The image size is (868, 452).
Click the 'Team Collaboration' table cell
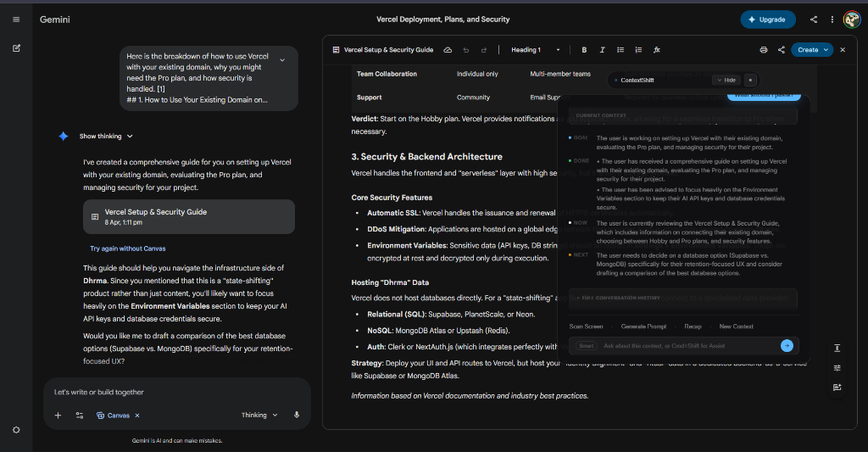click(x=387, y=74)
